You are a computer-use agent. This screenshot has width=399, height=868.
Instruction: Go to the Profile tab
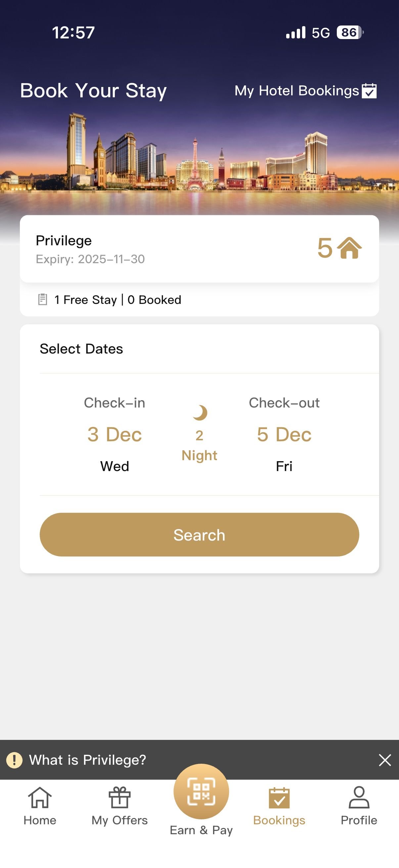359,805
